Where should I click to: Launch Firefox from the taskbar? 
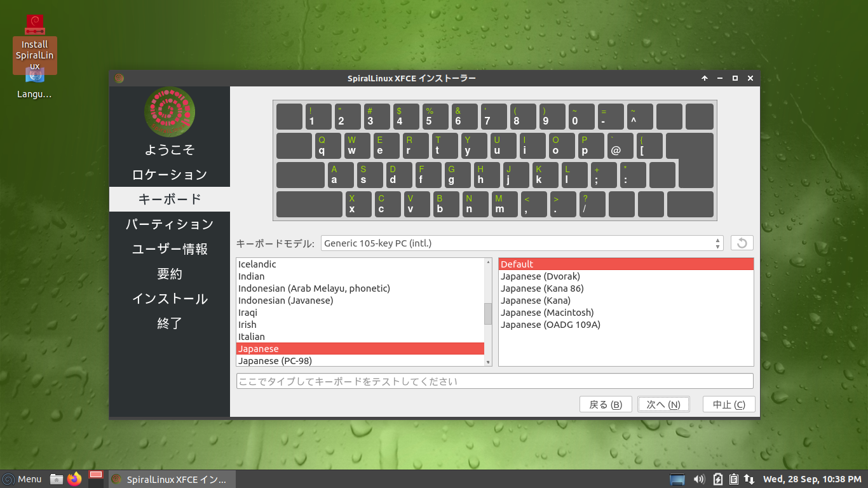(75, 479)
